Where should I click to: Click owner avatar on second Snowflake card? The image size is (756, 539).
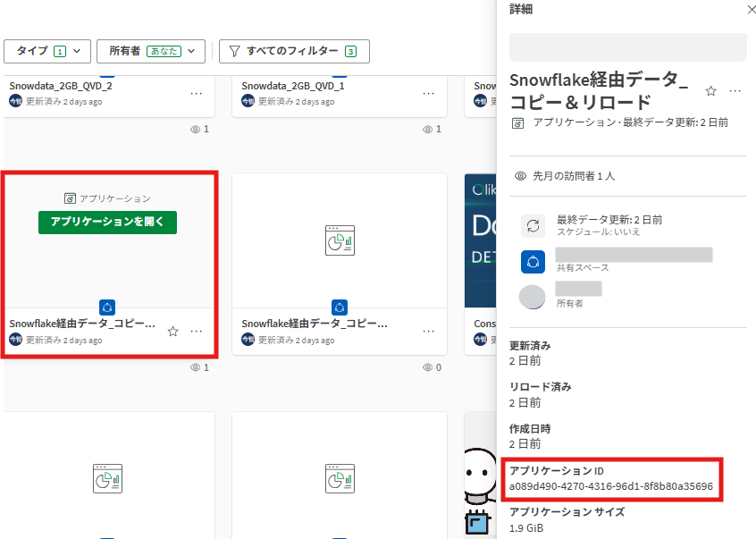tap(248, 340)
